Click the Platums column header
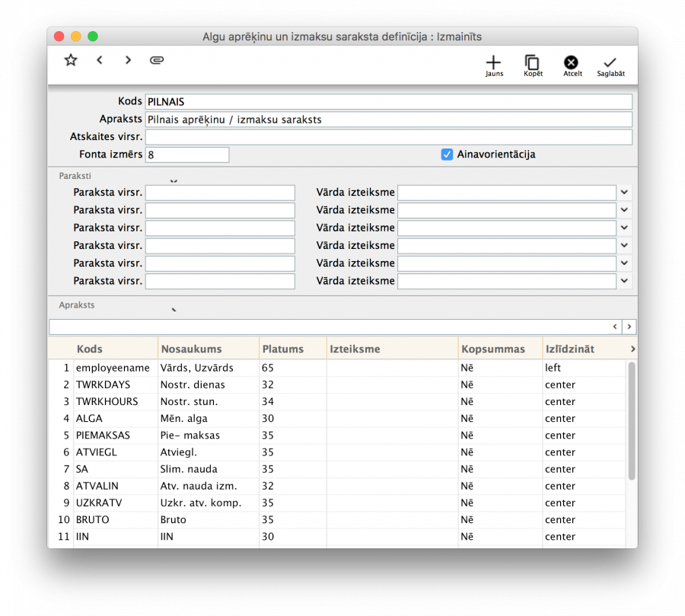This screenshot has width=685, height=616. [x=283, y=349]
